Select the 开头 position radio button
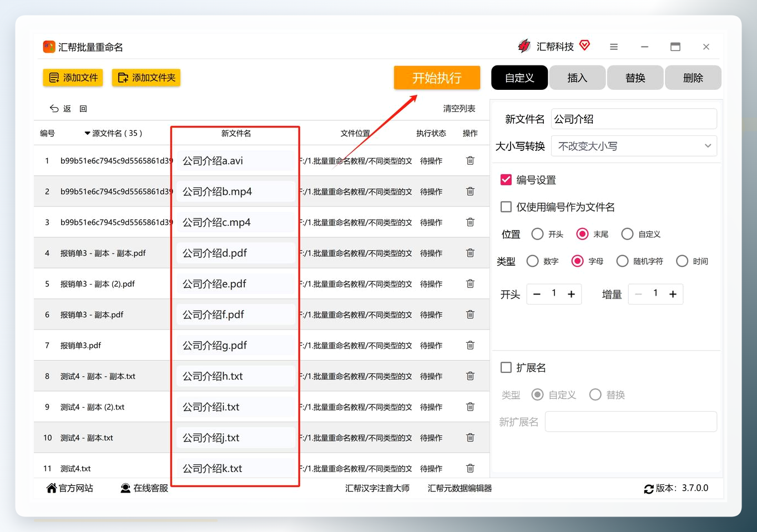Image resolution: width=757 pixels, height=532 pixels. [537, 234]
